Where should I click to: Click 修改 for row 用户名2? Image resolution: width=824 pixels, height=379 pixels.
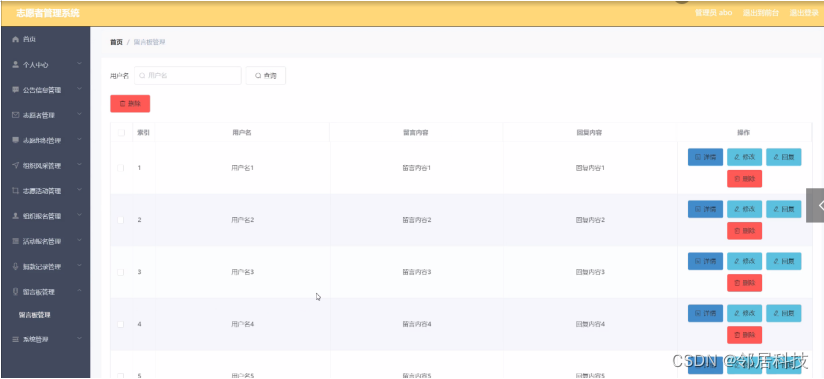click(744, 209)
